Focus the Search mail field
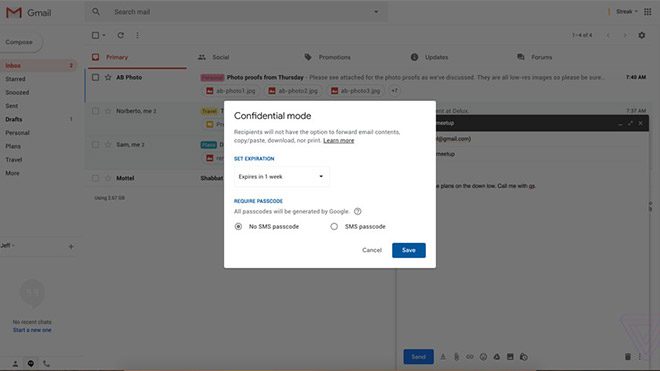Screen dimensions: 660x371 pyautogui.click(x=236, y=12)
